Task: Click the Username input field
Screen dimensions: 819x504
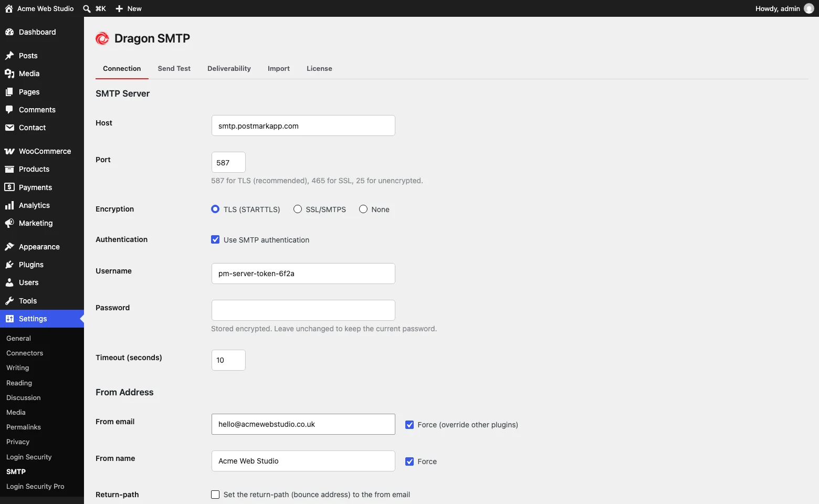Action: pos(303,274)
